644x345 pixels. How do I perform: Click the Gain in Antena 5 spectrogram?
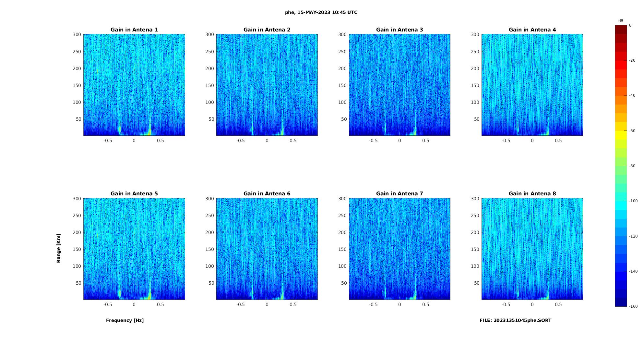[134, 249]
